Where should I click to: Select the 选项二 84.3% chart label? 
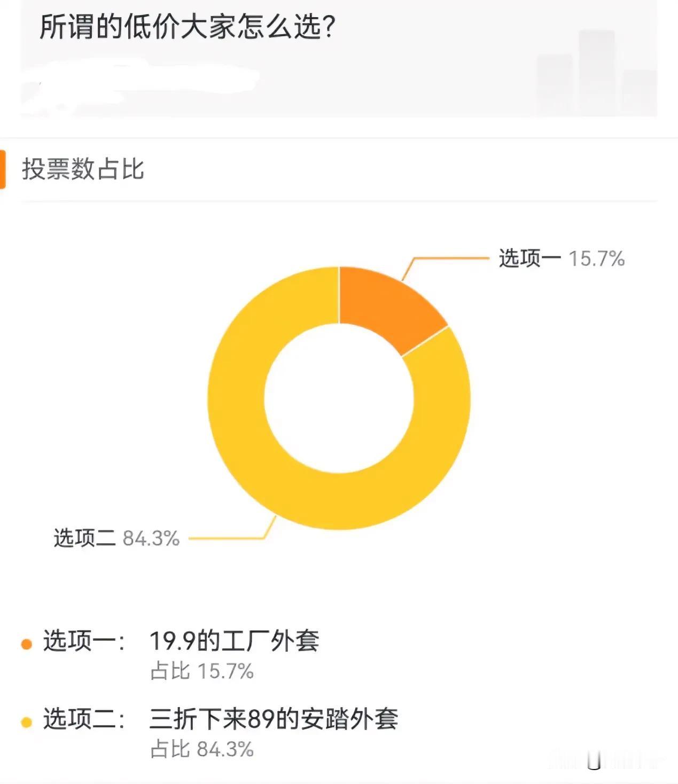click(116, 538)
